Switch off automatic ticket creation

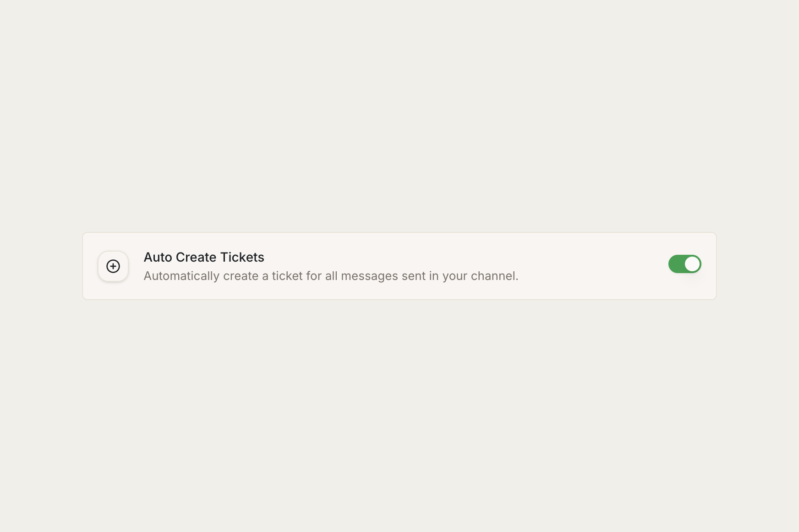[684, 264]
